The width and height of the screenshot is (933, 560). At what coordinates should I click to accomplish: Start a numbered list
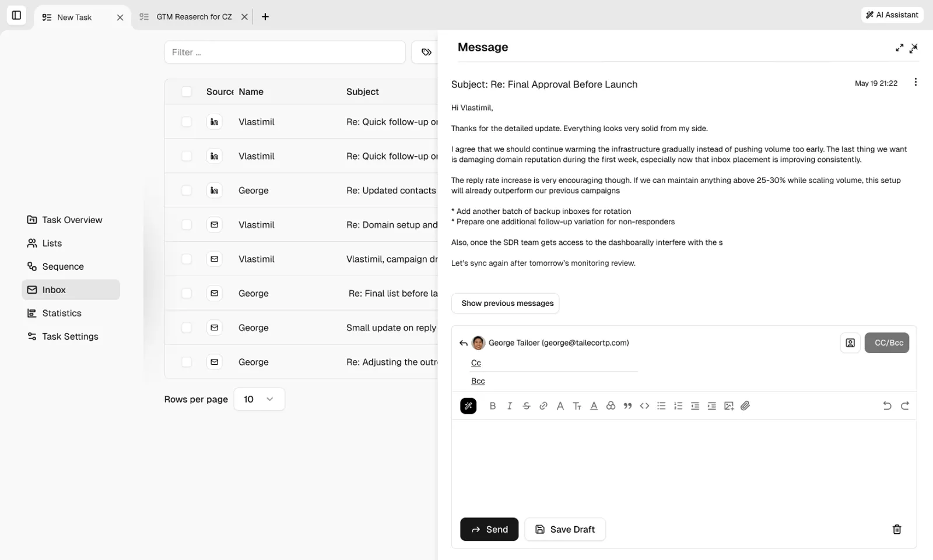pyautogui.click(x=678, y=406)
